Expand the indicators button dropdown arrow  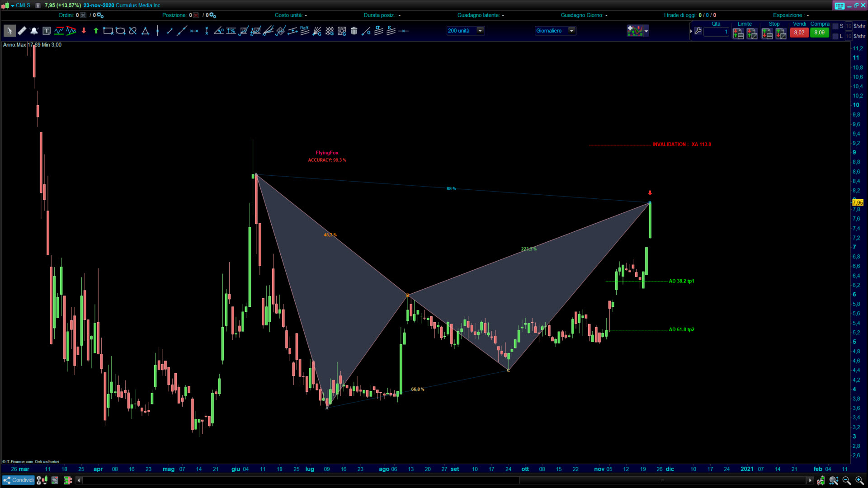[x=646, y=31]
